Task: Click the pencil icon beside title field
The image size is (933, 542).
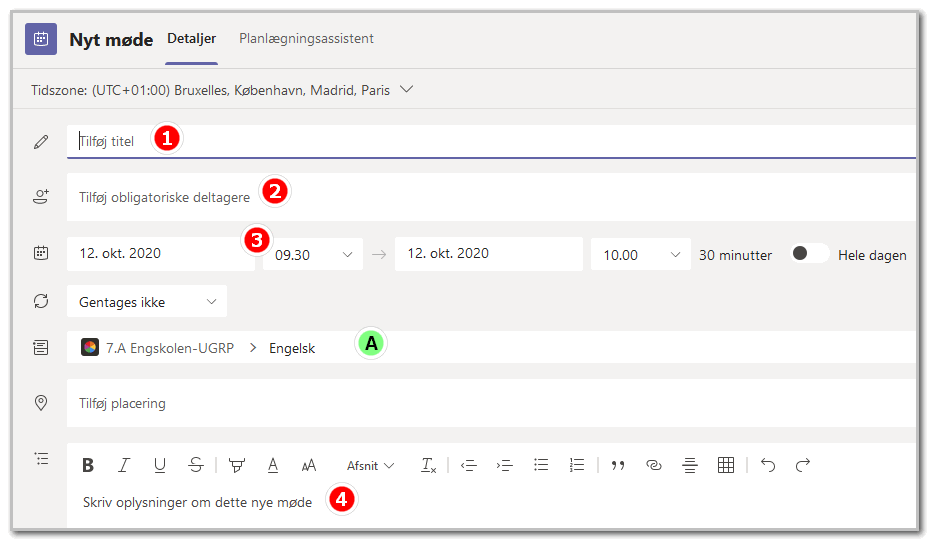Action: click(41, 142)
